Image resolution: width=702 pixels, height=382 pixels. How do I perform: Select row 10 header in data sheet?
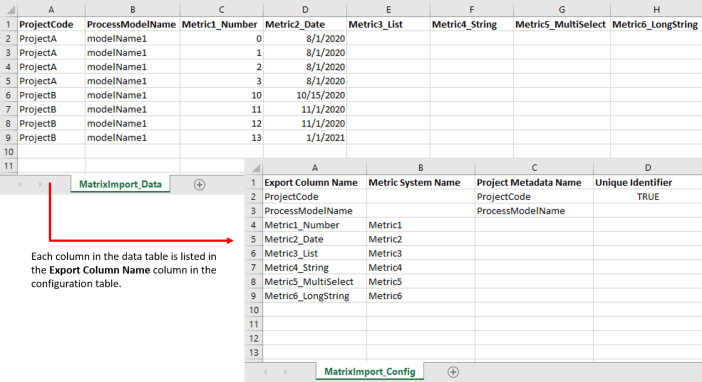[9, 152]
